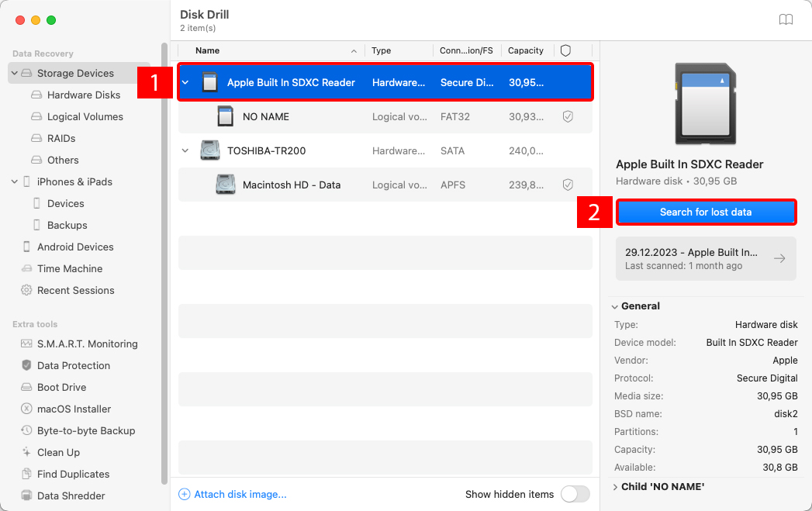This screenshot has height=511, width=812.
Task: Click the sidebar vertical scrollbar
Action: click(164, 263)
